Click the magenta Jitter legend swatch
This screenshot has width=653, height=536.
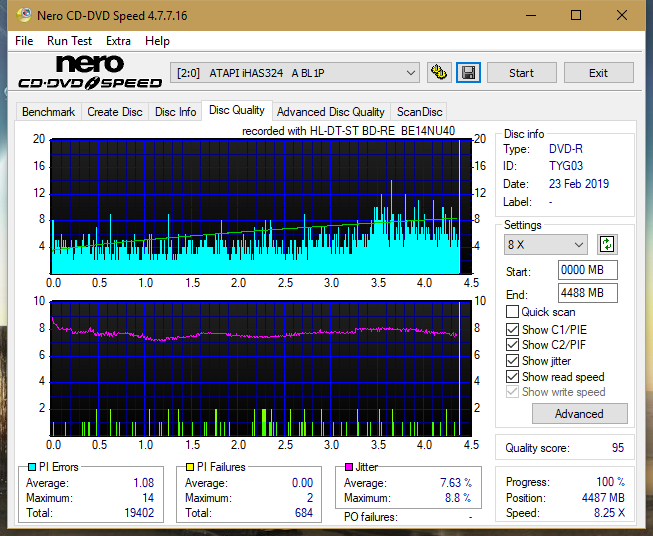tap(349, 467)
